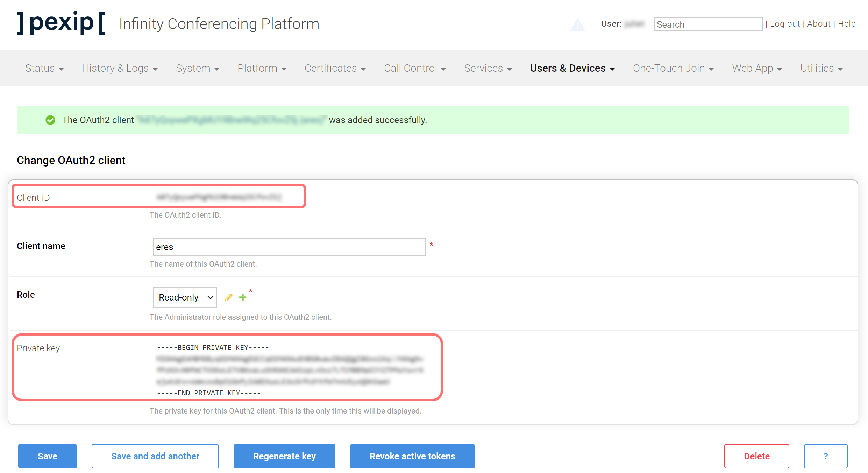868x473 pixels.
Task: Open the Role Read-only dropdown
Action: pyautogui.click(x=185, y=297)
